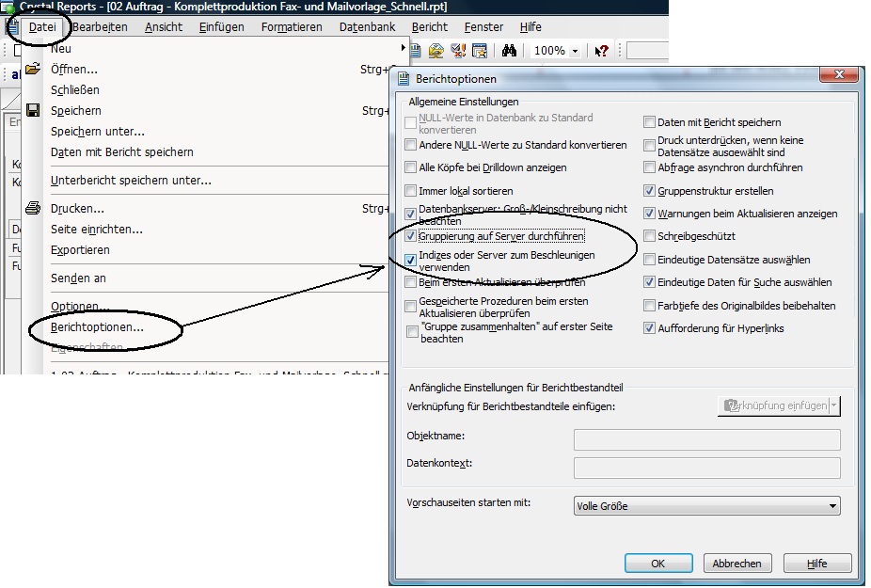
Task: Enable Alle Köpfe bei Drilldown anzeigen
Action: tap(410, 167)
